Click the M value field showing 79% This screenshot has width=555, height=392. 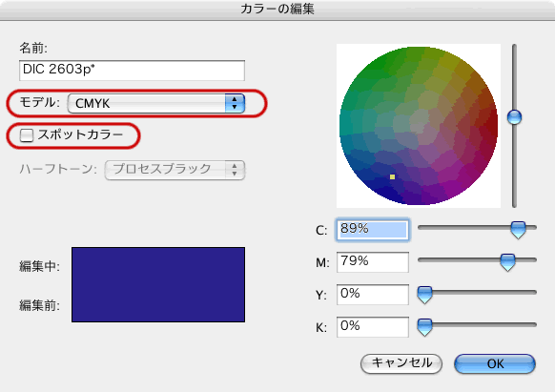point(372,262)
